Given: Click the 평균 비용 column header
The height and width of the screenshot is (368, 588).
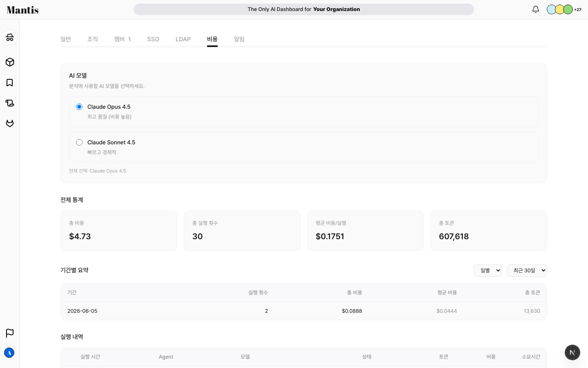Looking at the screenshot, I should click(447, 293).
